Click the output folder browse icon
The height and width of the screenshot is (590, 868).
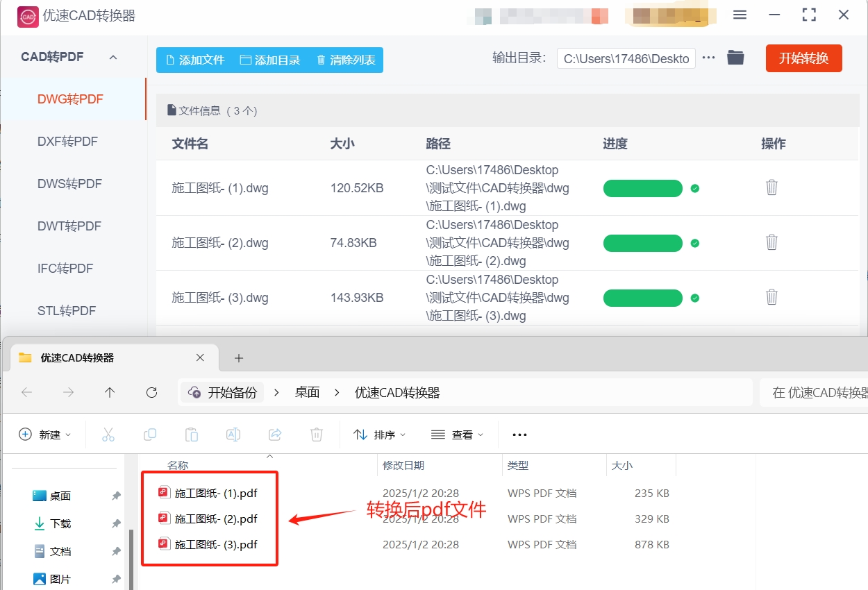click(735, 58)
